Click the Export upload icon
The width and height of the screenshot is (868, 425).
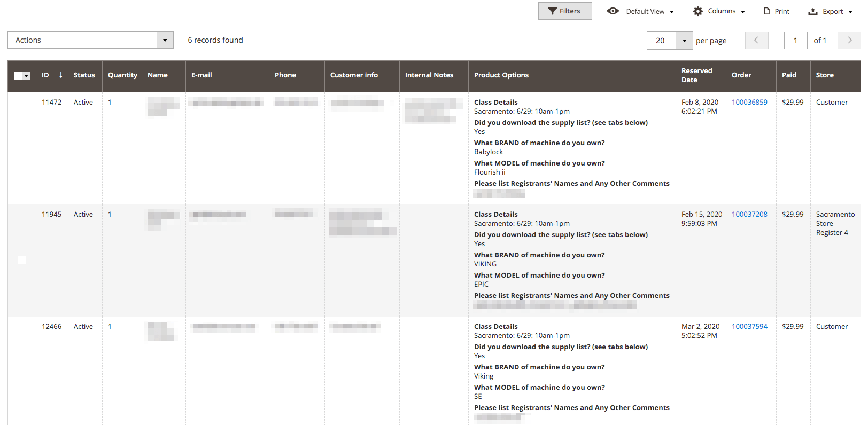click(813, 11)
